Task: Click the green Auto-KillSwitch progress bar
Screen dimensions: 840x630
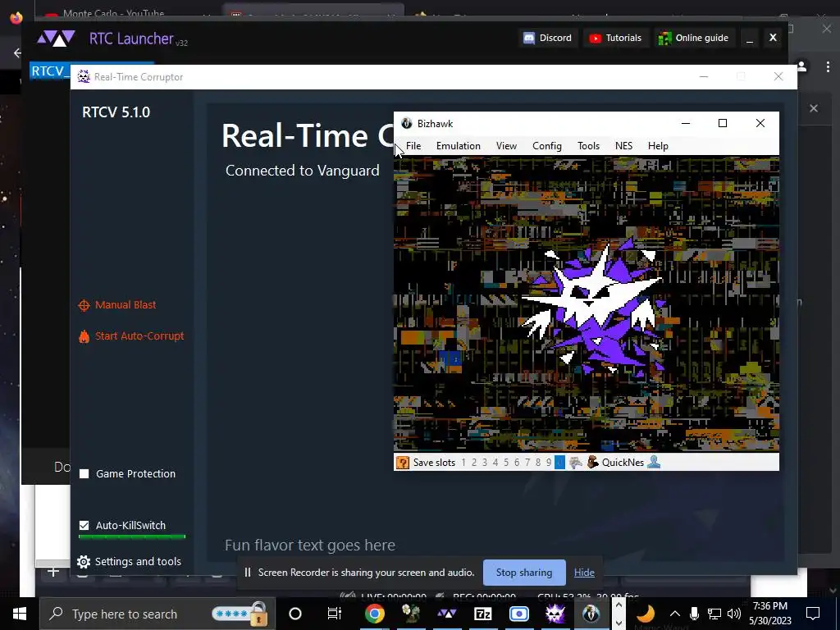Action: point(132,536)
